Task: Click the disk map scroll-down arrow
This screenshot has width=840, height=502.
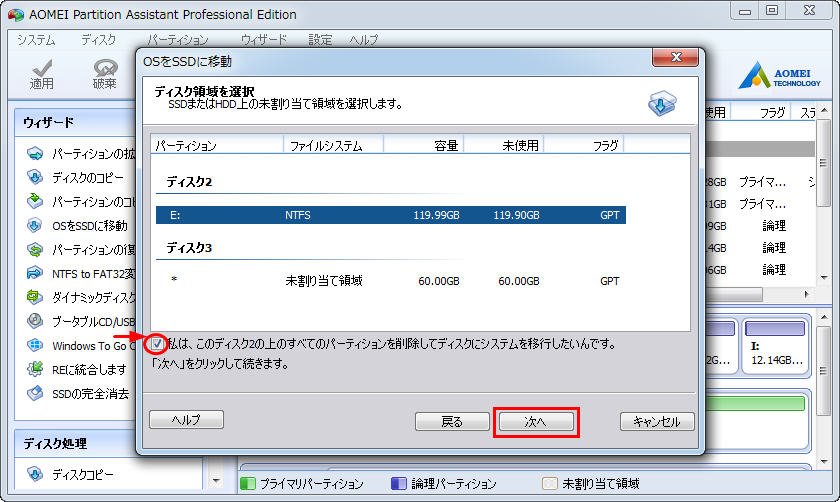Action: 824,462
